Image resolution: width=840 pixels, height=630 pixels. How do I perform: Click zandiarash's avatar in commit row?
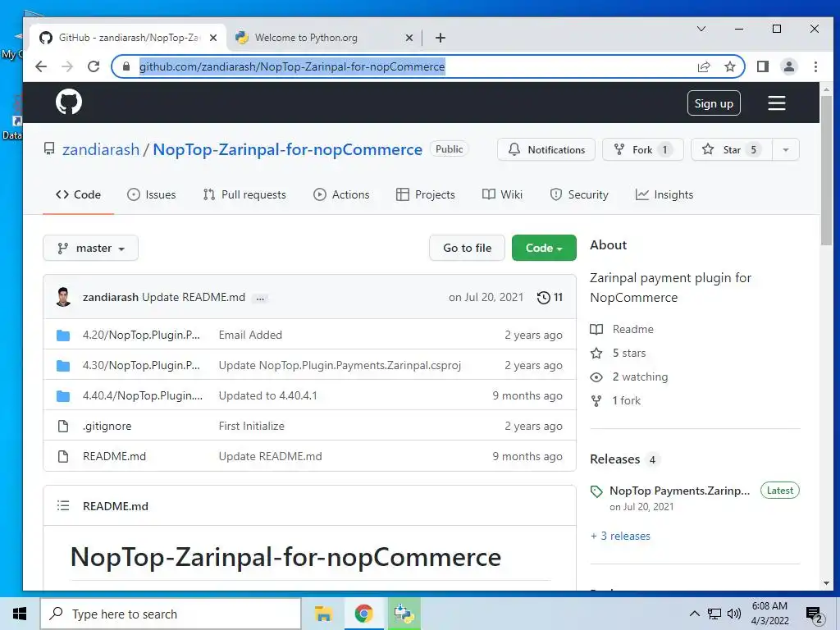tap(63, 297)
